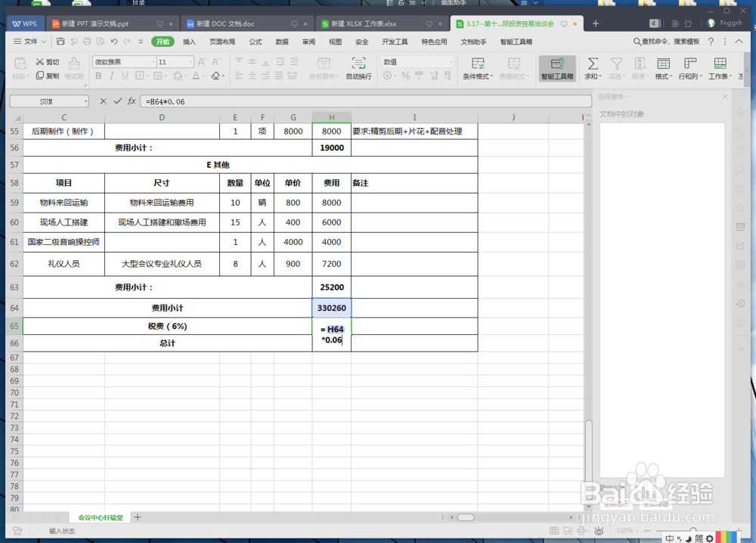This screenshot has height=543, width=756.
Task: Click row 65 header
Action: coord(14,326)
